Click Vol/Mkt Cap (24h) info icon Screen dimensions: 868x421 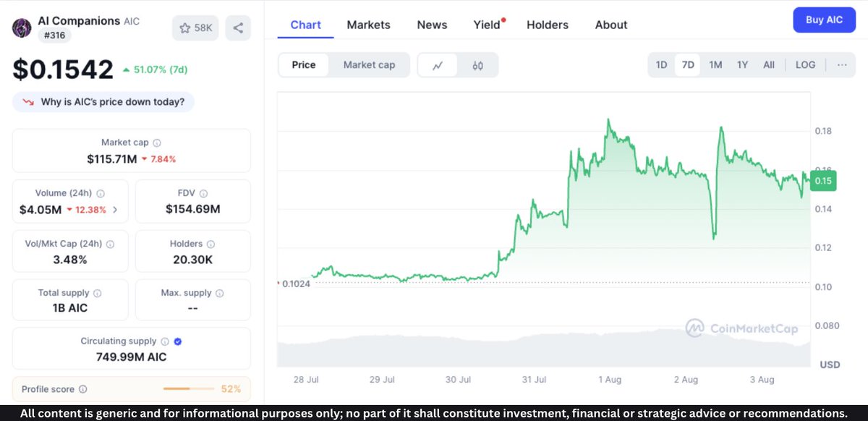tap(111, 244)
